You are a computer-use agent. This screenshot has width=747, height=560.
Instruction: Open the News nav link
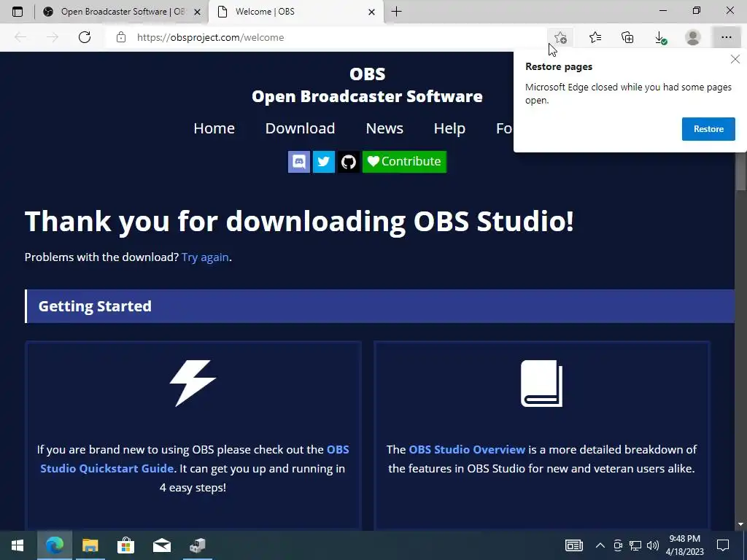click(x=384, y=128)
